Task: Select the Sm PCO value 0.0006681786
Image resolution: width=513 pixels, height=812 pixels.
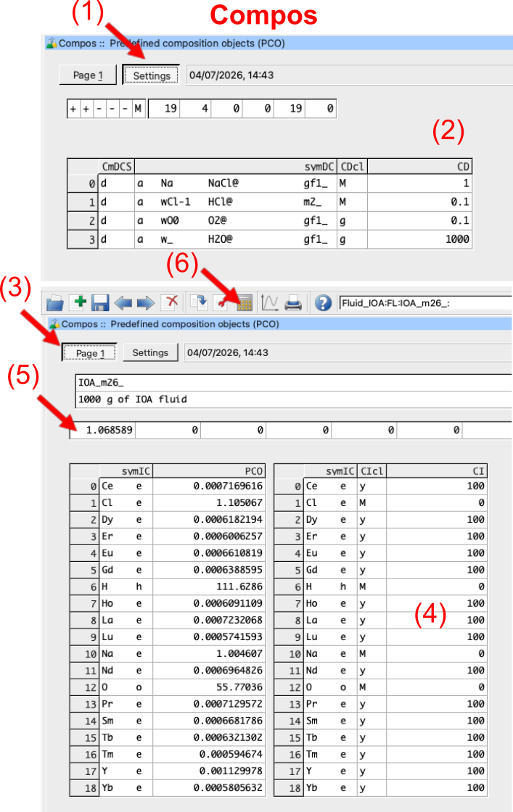Action: pyautogui.click(x=209, y=721)
